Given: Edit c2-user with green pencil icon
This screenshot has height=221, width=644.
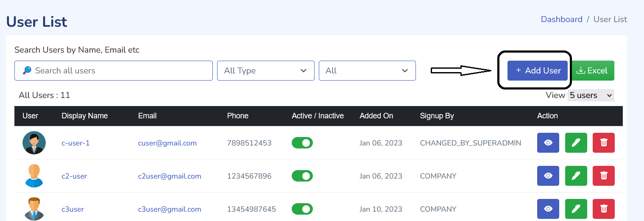Looking at the screenshot, I should tap(576, 176).
